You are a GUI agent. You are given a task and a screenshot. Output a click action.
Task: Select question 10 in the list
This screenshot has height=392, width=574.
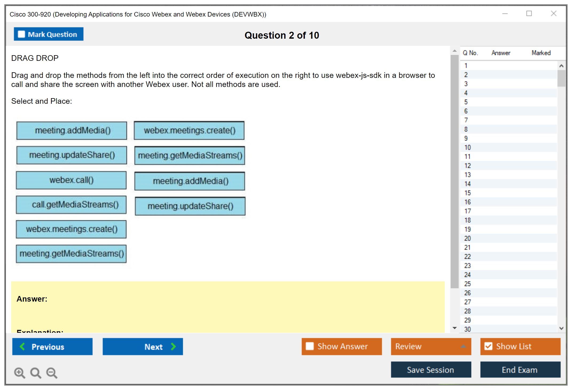[467, 147]
